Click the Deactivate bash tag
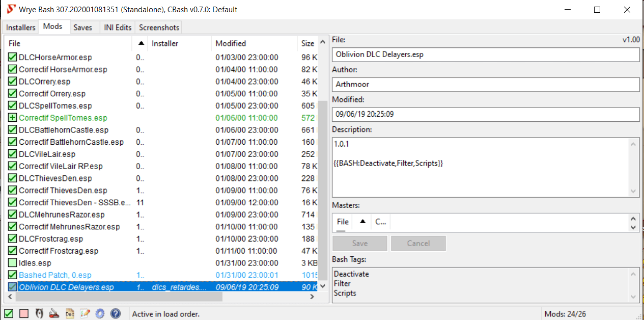Image resolution: width=644 pixels, height=320 pixels. click(351, 274)
